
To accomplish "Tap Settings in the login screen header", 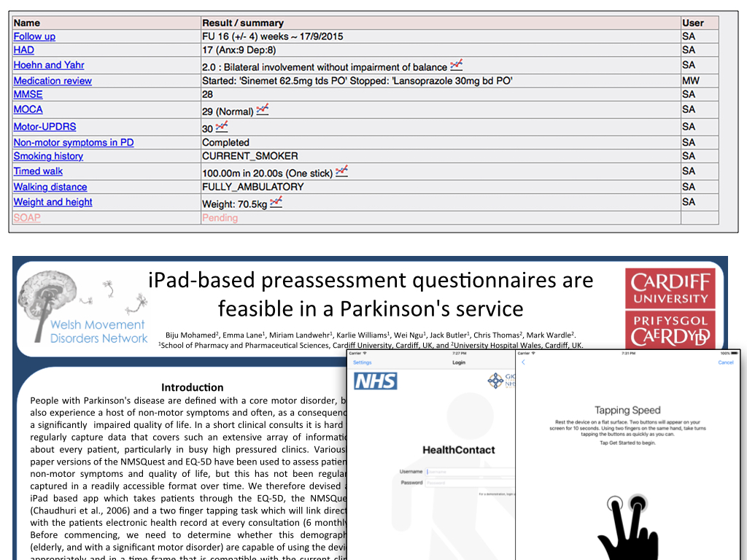I will pos(362,362).
